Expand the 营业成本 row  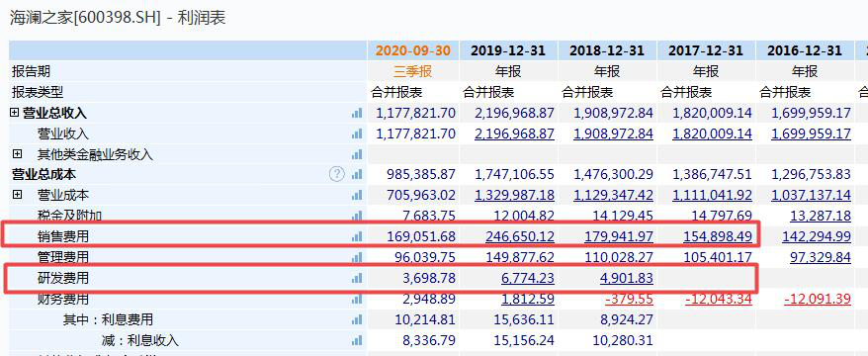coord(17,195)
